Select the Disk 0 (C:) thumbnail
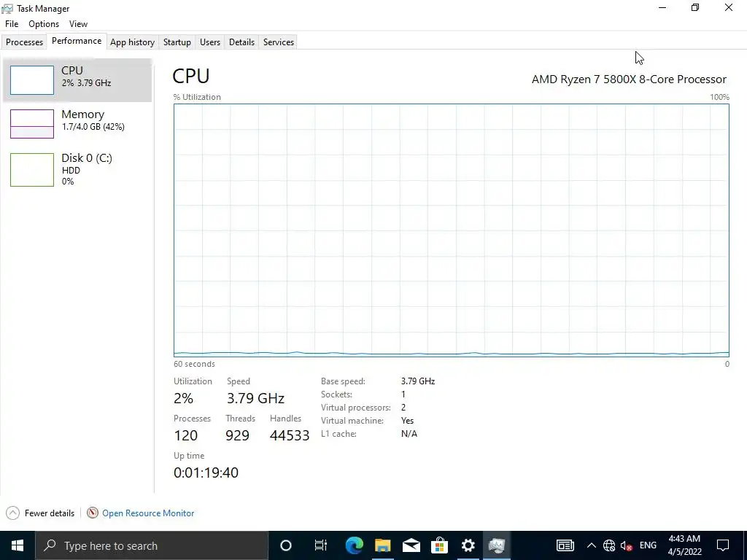 point(32,169)
